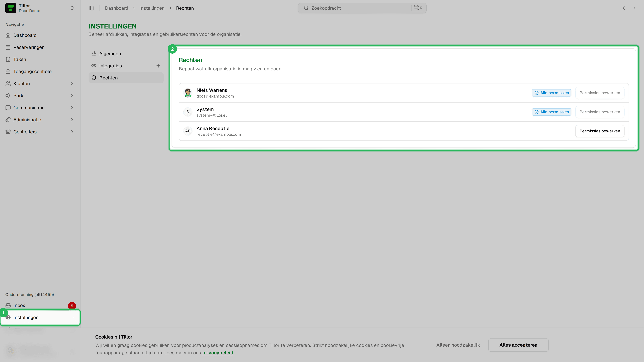The height and width of the screenshot is (362, 644).
Task: Click the forward navigation arrow
Action: point(634,8)
